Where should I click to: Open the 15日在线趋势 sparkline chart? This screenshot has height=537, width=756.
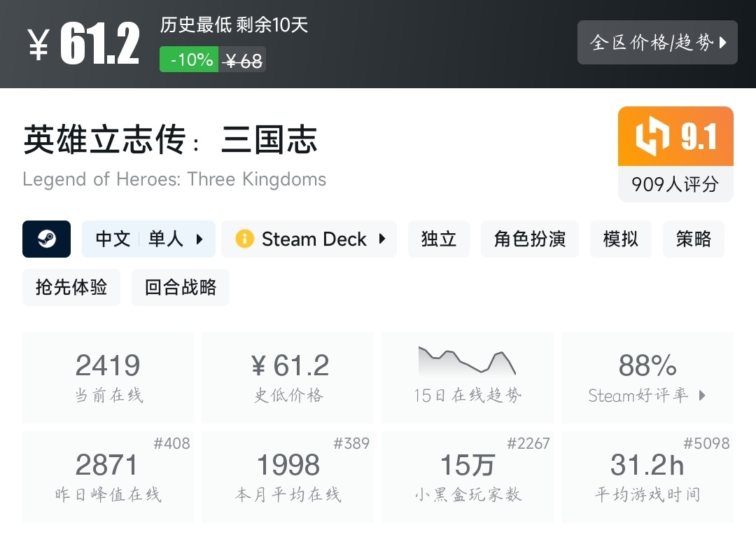click(x=467, y=361)
